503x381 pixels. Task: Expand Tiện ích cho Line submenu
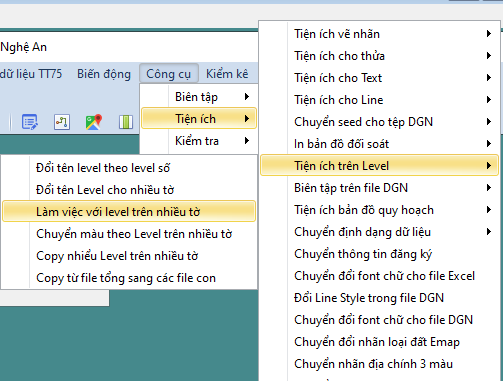[379, 100]
